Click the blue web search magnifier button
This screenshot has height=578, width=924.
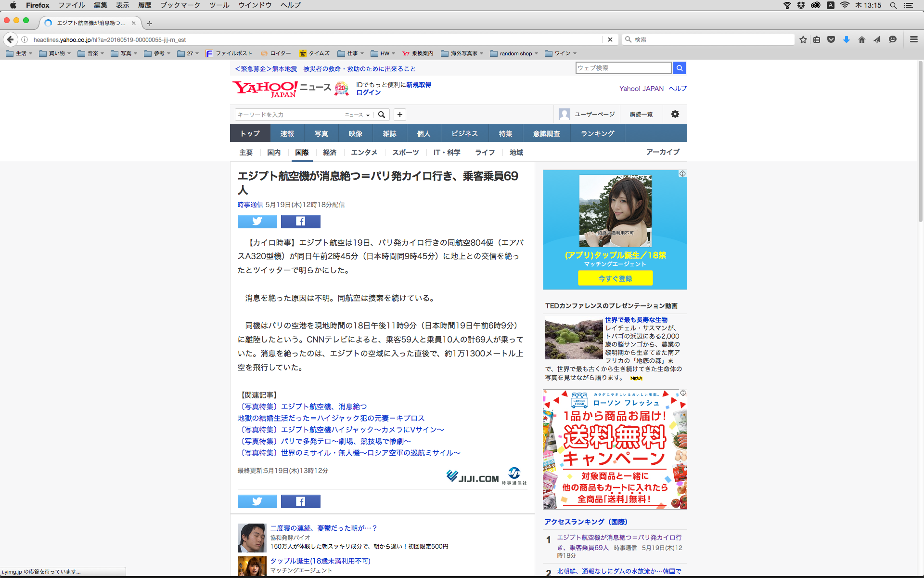pyautogui.click(x=679, y=68)
